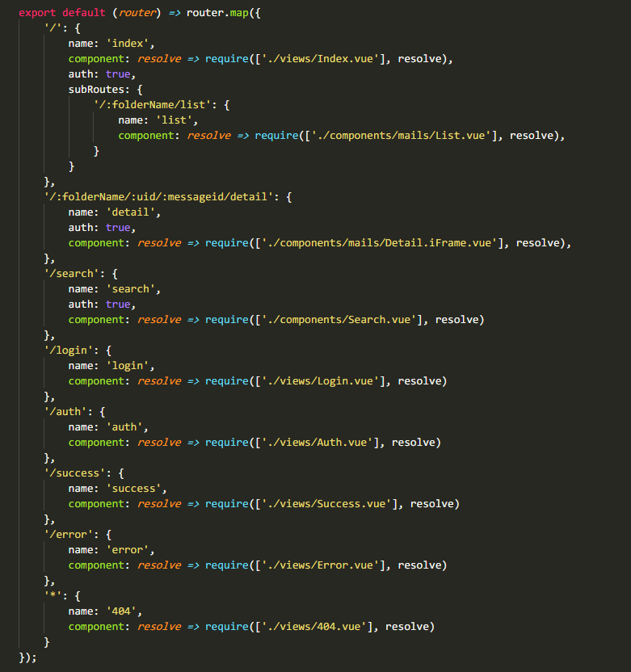Click '/:folderName/:uid/:messageid/detail' route key

click(x=158, y=197)
